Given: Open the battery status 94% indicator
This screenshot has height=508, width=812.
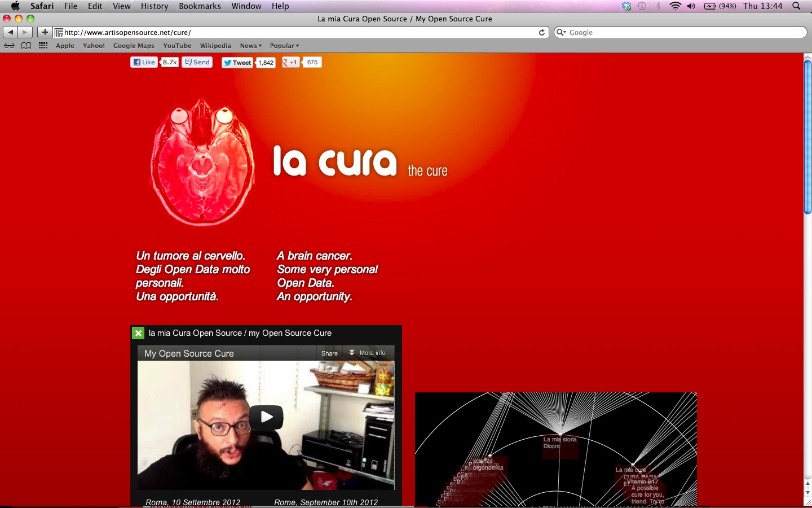Looking at the screenshot, I should [x=720, y=6].
